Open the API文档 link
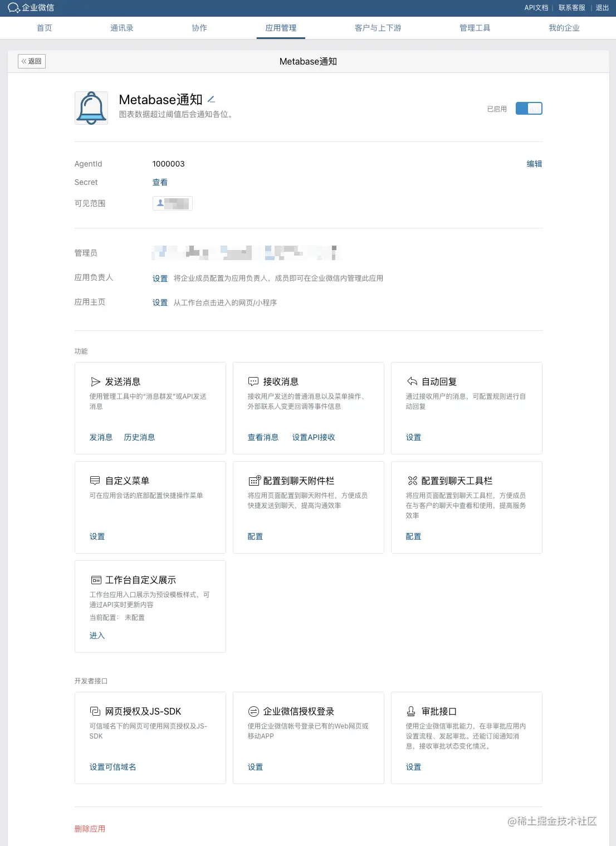The image size is (616, 846). (536, 8)
